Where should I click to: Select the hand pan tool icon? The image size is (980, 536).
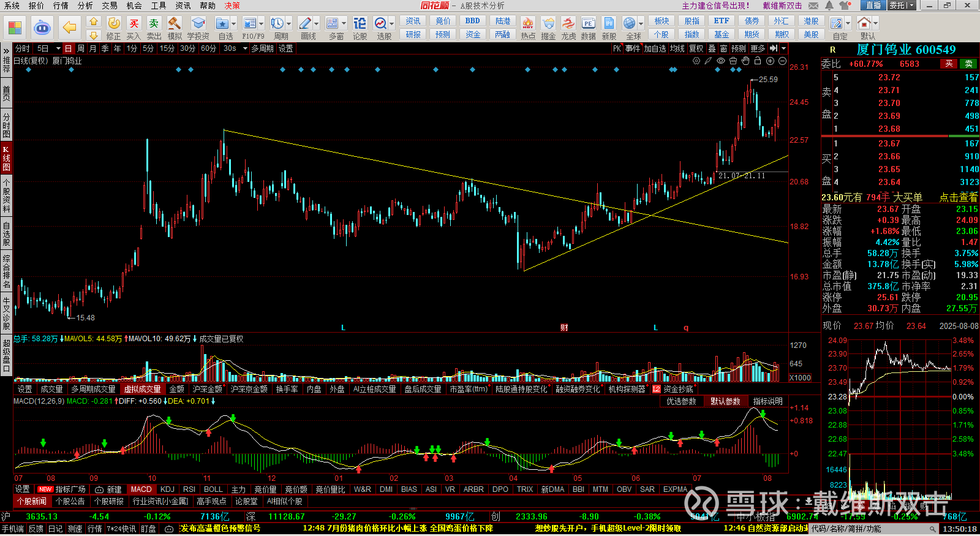745,61
